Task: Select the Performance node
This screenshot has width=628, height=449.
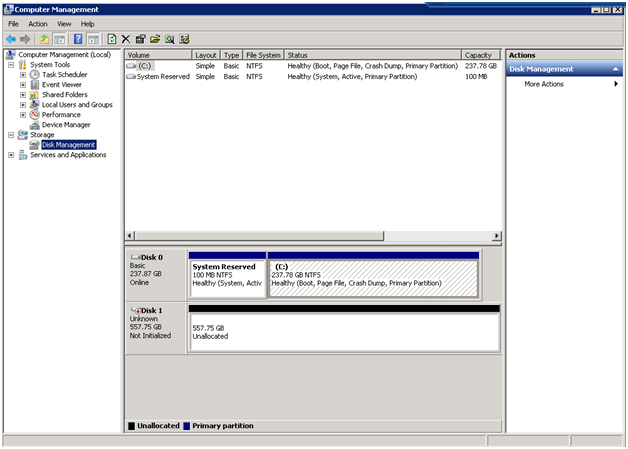Action: pyautogui.click(x=61, y=115)
